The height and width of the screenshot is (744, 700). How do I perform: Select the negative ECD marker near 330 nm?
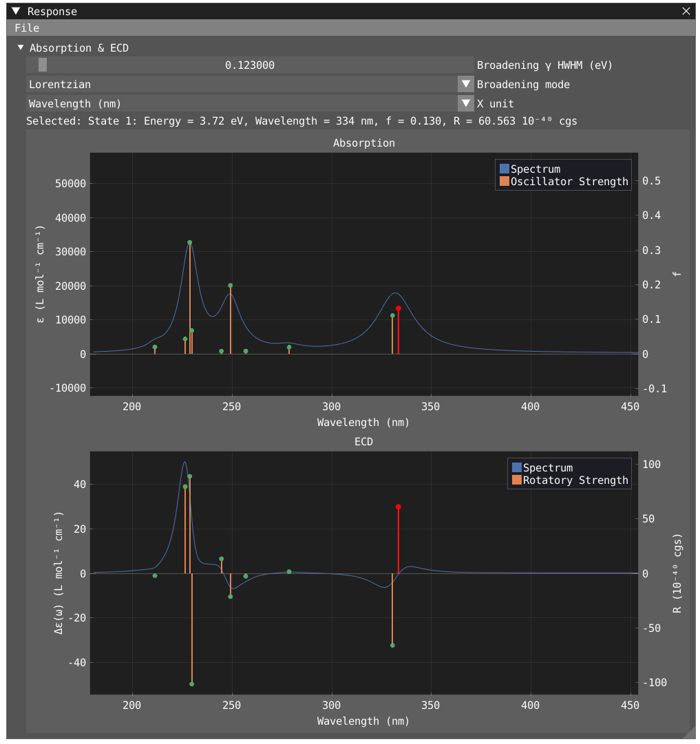click(392, 645)
